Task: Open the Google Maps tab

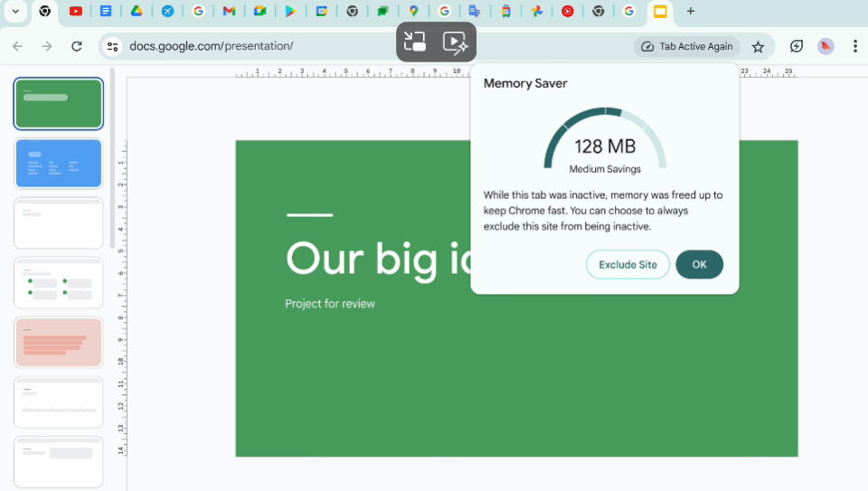Action: click(413, 12)
